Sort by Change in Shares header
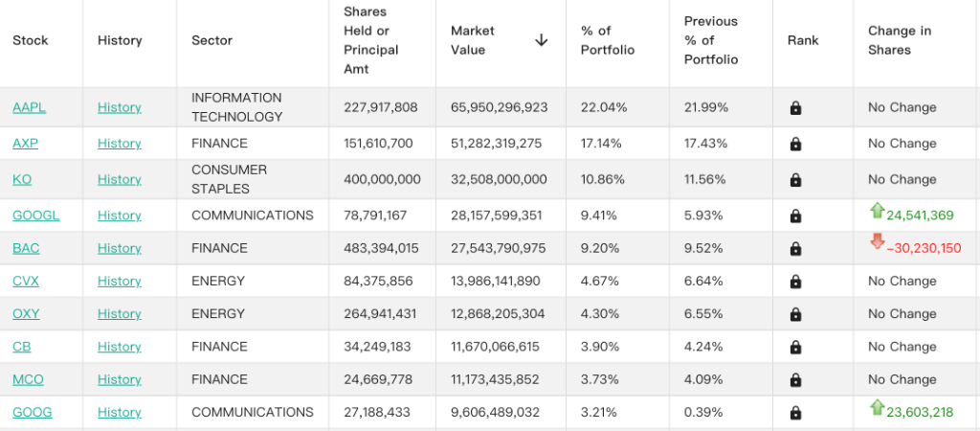 (900, 40)
